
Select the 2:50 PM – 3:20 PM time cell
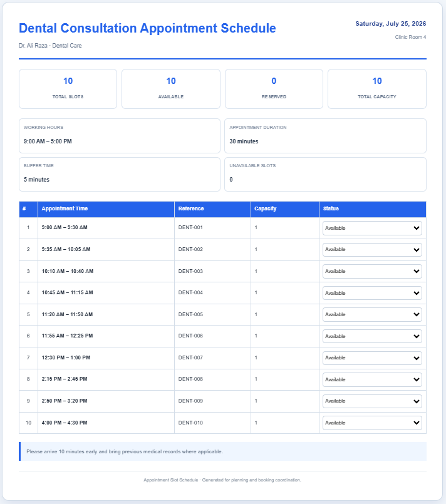tap(106, 401)
